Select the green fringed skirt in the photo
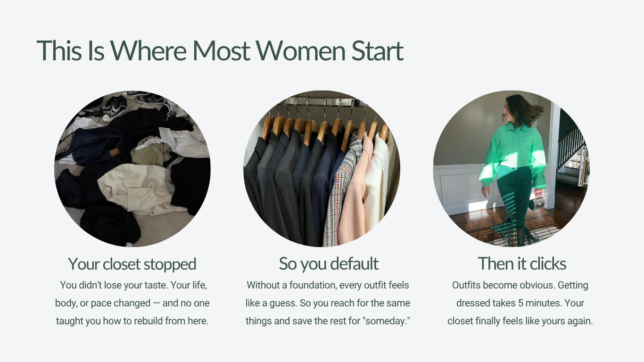This screenshot has height=362, width=644. click(x=516, y=204)
